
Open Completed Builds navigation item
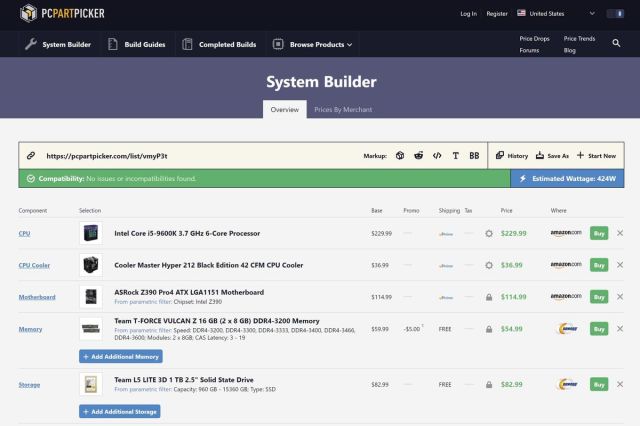(219, 44)
